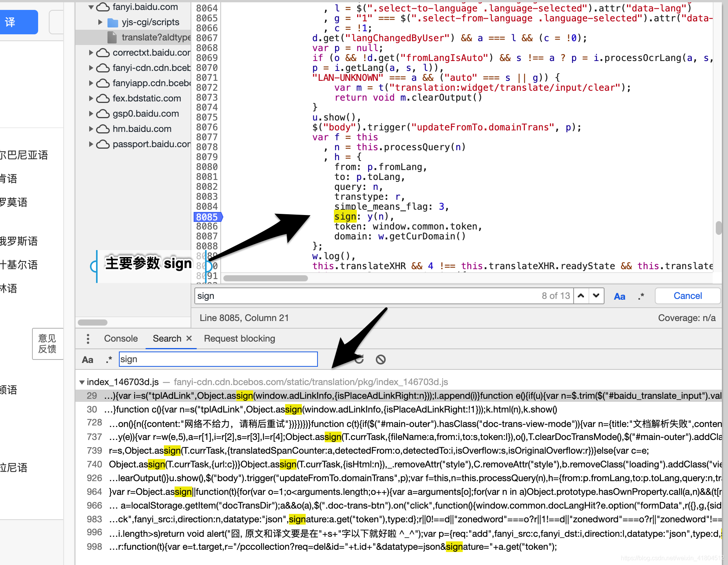
Task: Click the translate?aldtype document icon
Action: tap(112, 37)
